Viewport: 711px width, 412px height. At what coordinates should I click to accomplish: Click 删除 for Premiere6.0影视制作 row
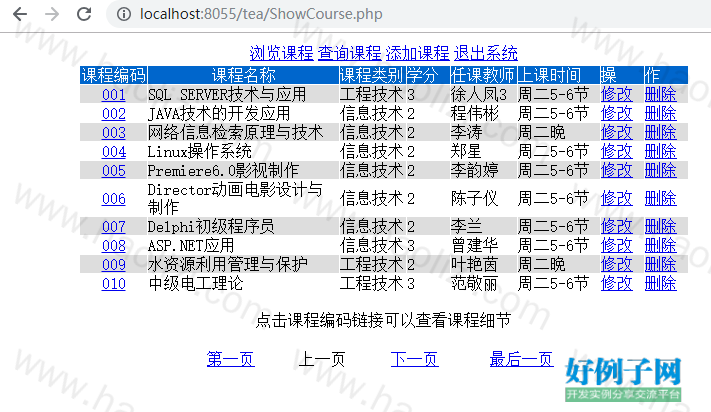[x=660, y=171]
